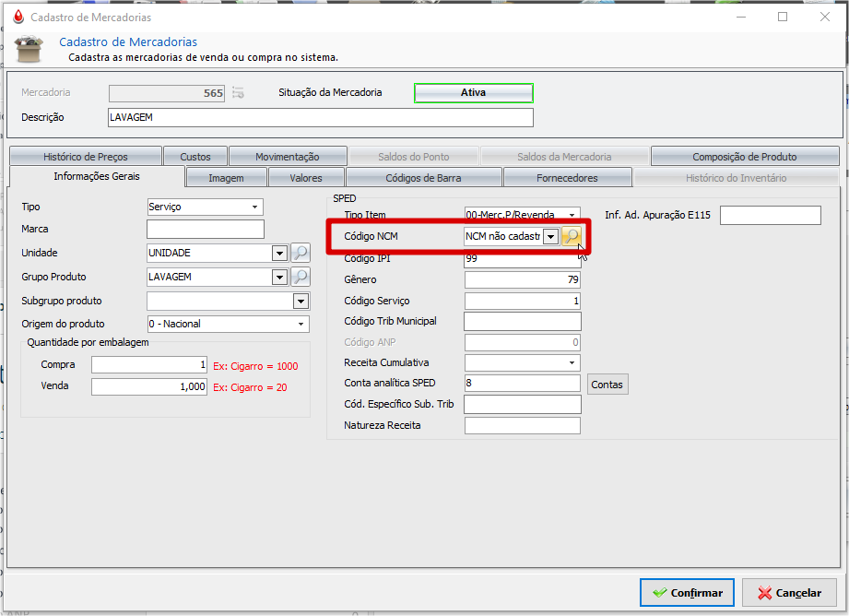
Task: Click the NCM code search magnifier icon
Action: 572,236
